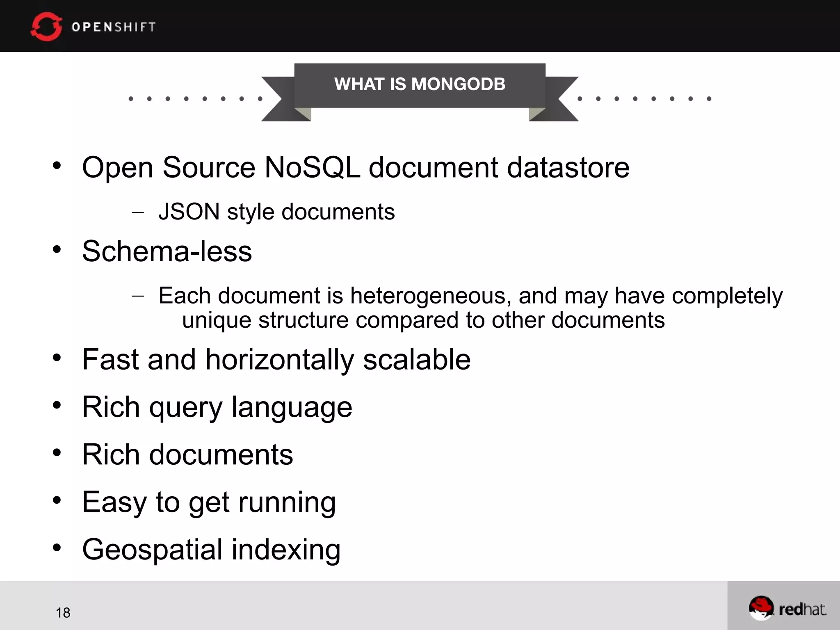Screen dimensions: 840x630
Task: Select the 'Easy to get running' bullet
Action: 209,502
